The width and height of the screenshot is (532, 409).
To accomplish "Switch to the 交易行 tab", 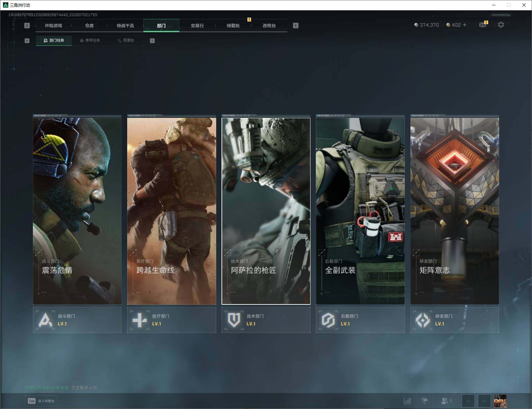I will click(197, 26).
